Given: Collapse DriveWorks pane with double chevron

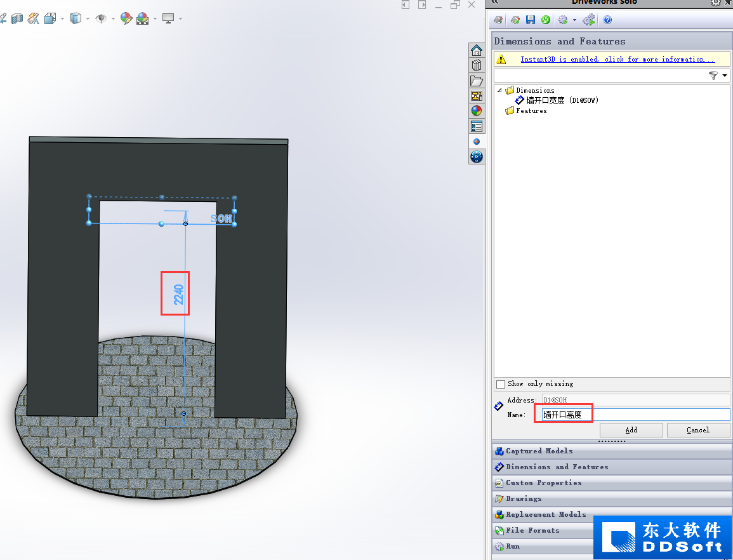Looking at the screenshot, I should [494, 3].
